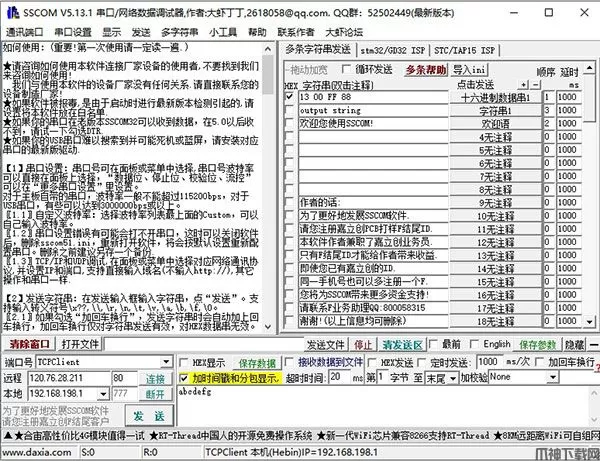
Task: Uncheck HEX box for row 13 00 FF 88
Action: point(290,97)
